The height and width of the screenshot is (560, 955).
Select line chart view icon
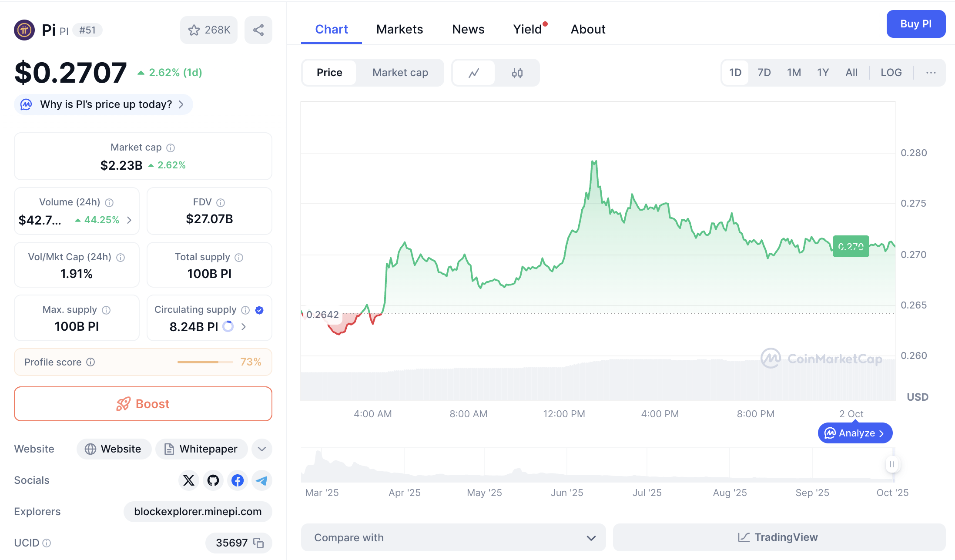tap(474, 73)
